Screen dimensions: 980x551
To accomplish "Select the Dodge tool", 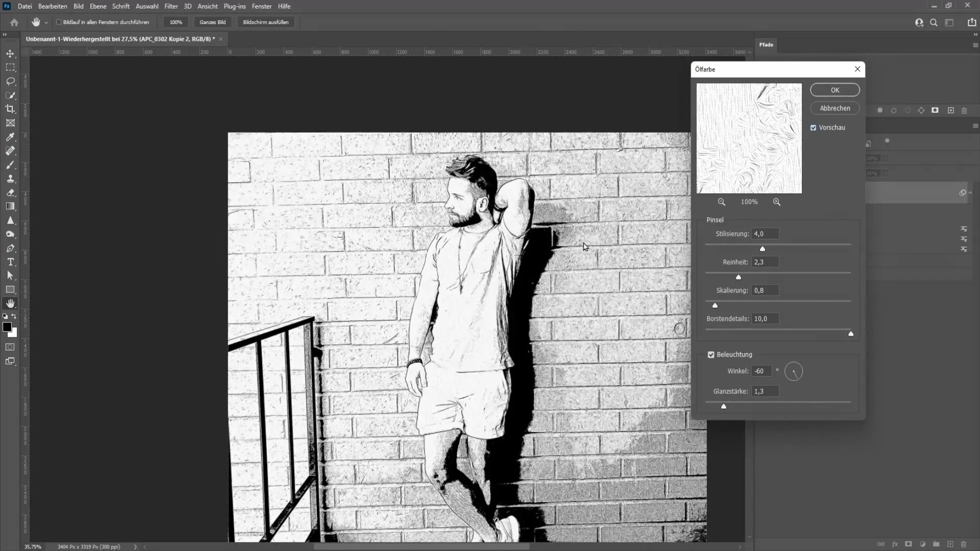I will coord(10,234).
